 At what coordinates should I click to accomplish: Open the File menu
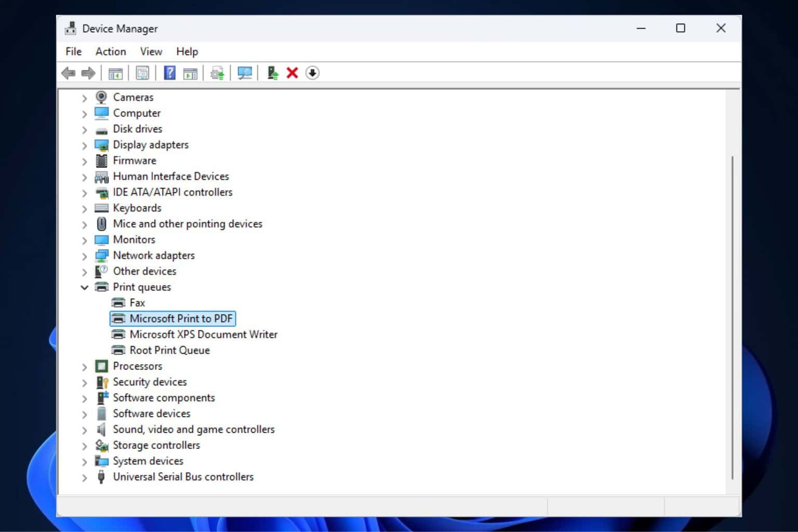[x=73, y=51]
